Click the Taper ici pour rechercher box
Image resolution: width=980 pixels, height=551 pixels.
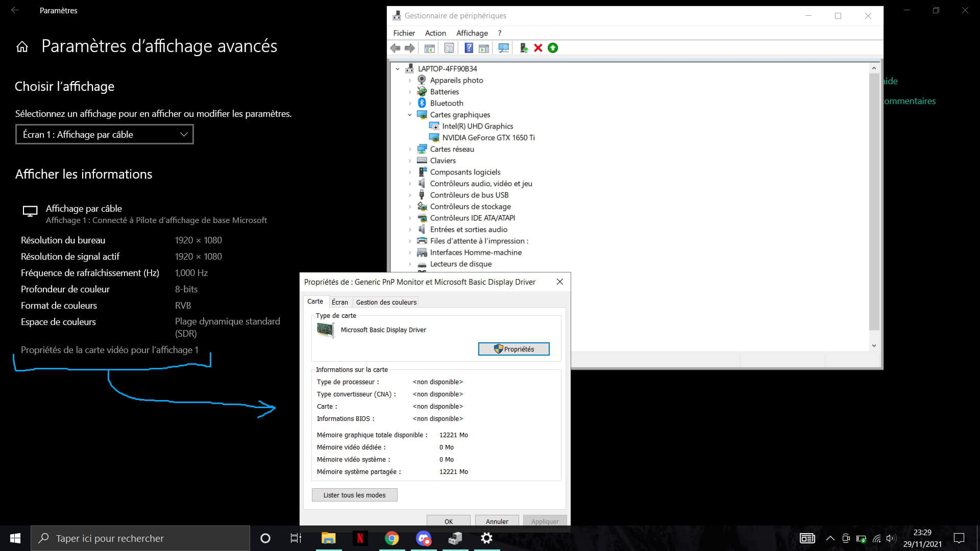[x=140, y=538]
